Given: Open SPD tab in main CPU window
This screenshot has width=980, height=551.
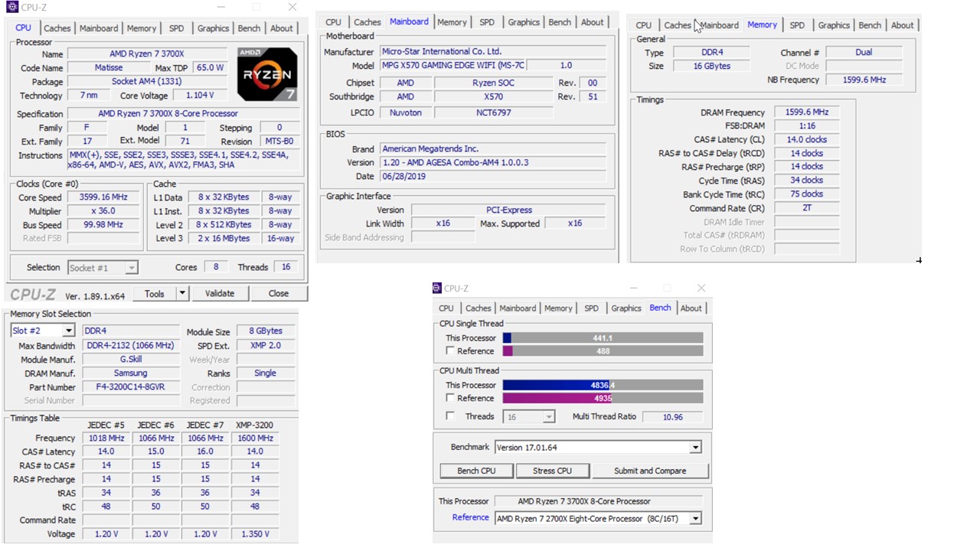Looking at the screenshot, I should pos(176,28).
